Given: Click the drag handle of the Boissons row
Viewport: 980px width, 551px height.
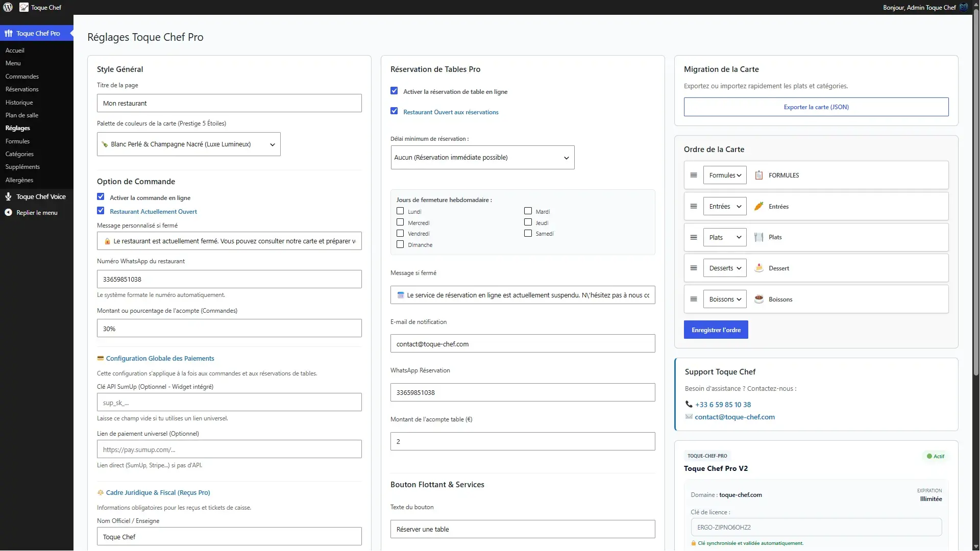Looking at the screenshot, I should (694, 299).
